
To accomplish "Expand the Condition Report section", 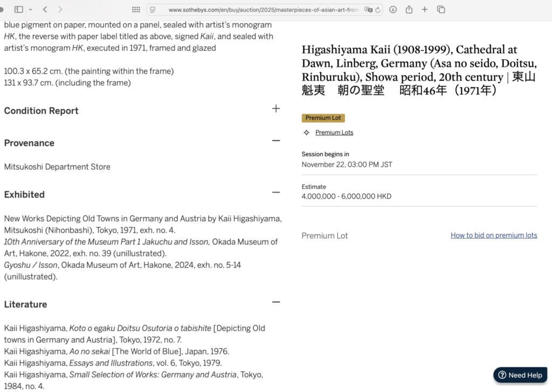I will click(x=276, y=108).
